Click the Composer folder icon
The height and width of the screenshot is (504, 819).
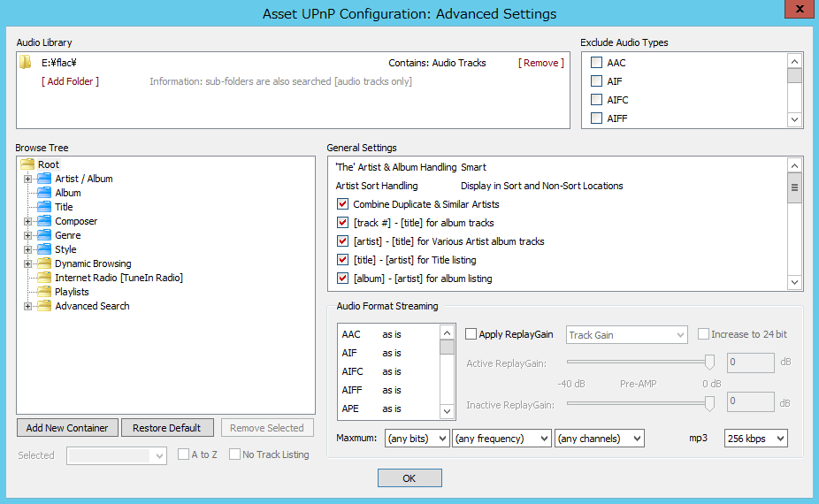coord(44,221)
